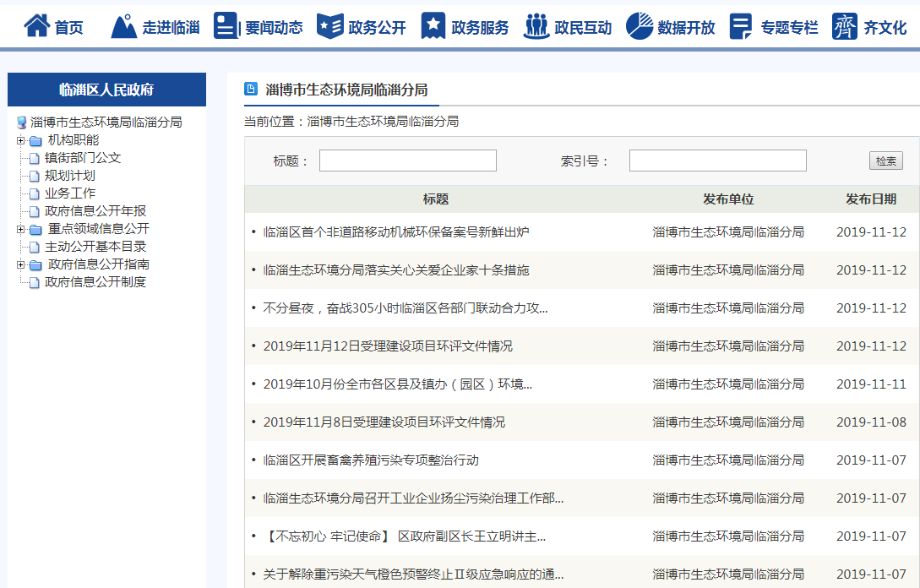Open article 临淄生态环境分局落实关心关爱企业家十条措施
The image size is (920, 588).
tap(396, 270)
